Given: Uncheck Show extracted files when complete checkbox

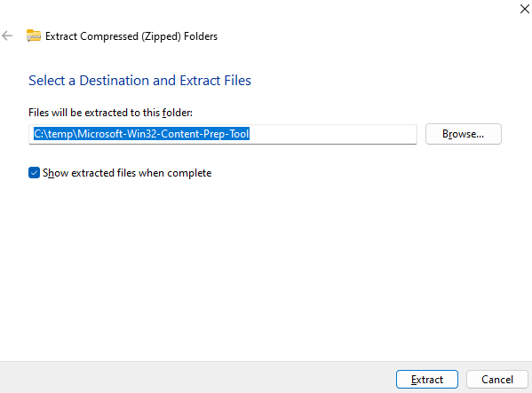Looking at the screenshot, I should (34, 173).
